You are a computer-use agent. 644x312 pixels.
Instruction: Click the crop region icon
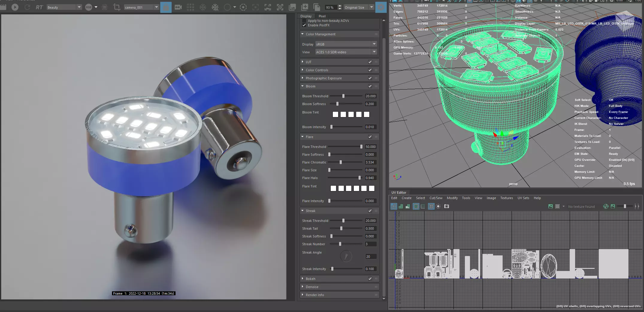click(117, 7)
